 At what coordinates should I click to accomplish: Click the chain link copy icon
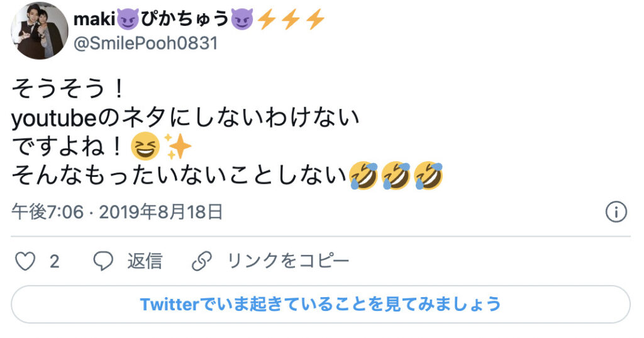pos(202,261)
